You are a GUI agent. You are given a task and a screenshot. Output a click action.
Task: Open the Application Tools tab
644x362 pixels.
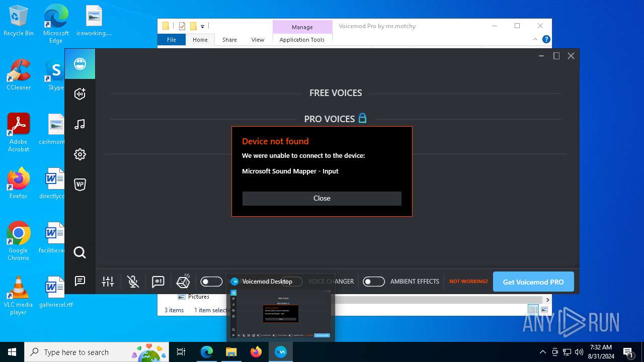302,40
